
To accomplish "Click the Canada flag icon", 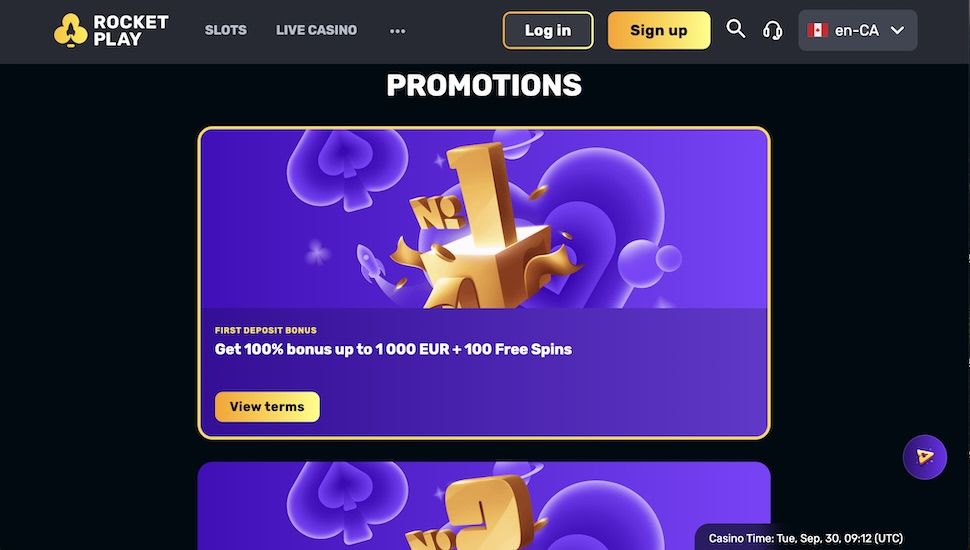I will tap(817, 30).
